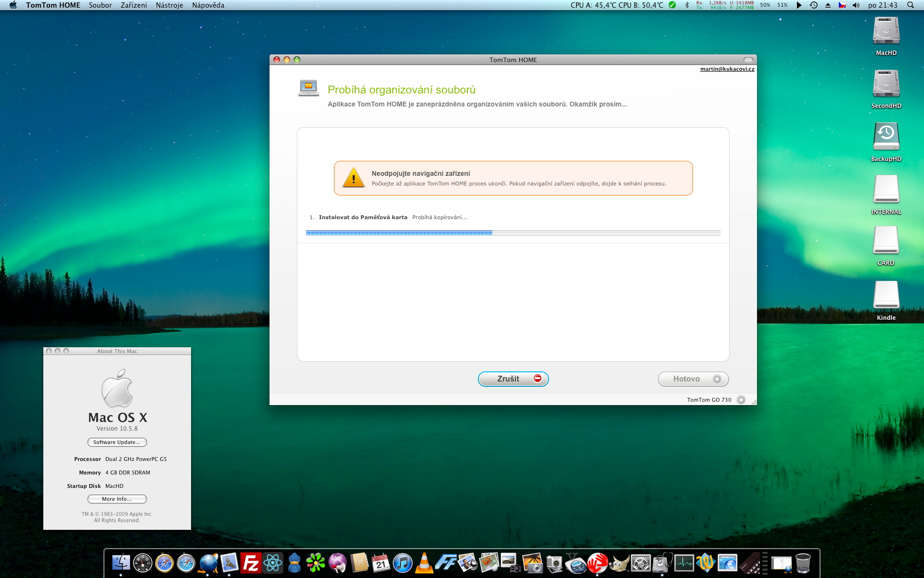Click the TomTom HOME dock icon
The height and width of the screenshot is (578, 924).
coord(597,563)
